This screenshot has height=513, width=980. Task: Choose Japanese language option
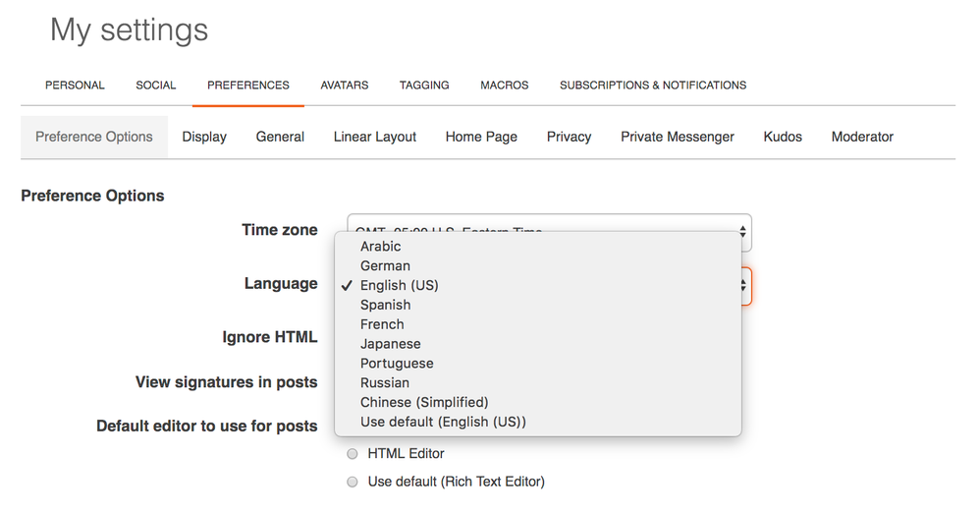click(390, 344)
